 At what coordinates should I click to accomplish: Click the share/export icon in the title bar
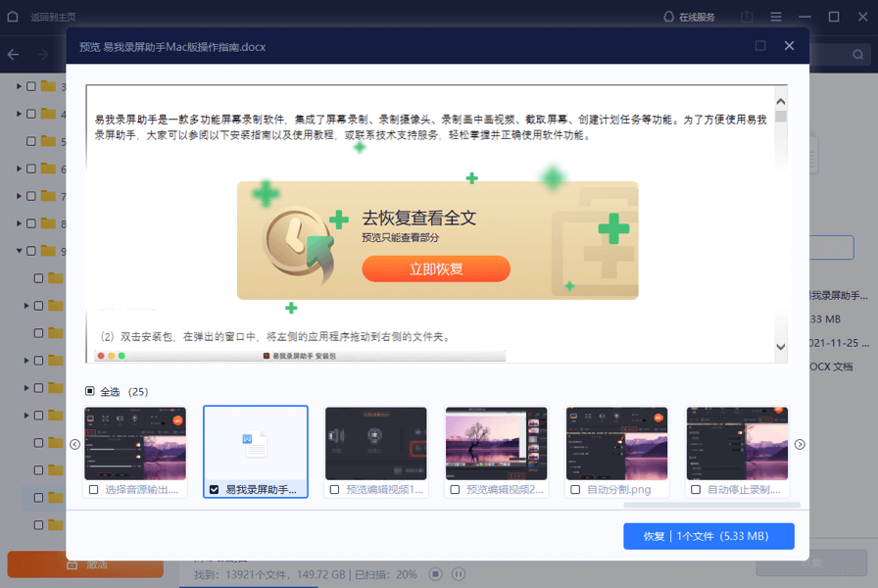pos(747,17)
